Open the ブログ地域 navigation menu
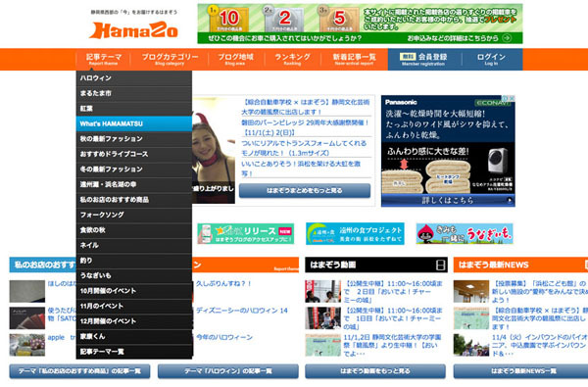The height and width of the screenshot is (387, 588). 236,59
